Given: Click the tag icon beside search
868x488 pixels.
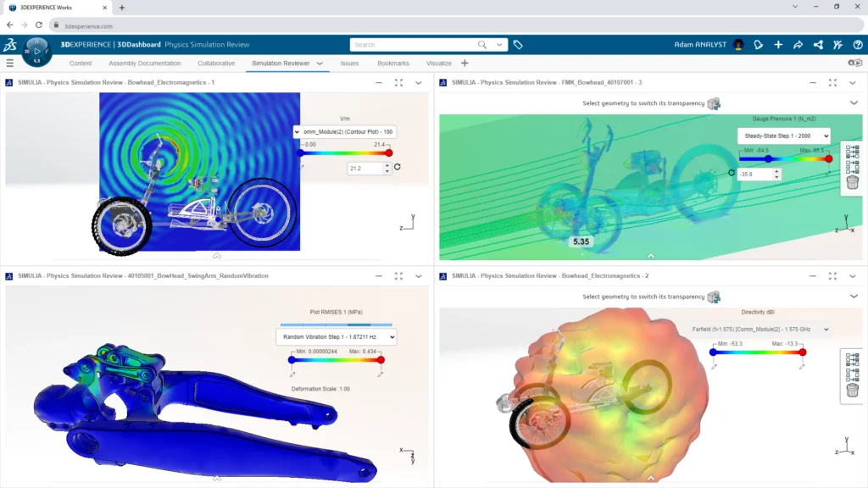Looking at the screenshot, I should click(x=518, y=45).
